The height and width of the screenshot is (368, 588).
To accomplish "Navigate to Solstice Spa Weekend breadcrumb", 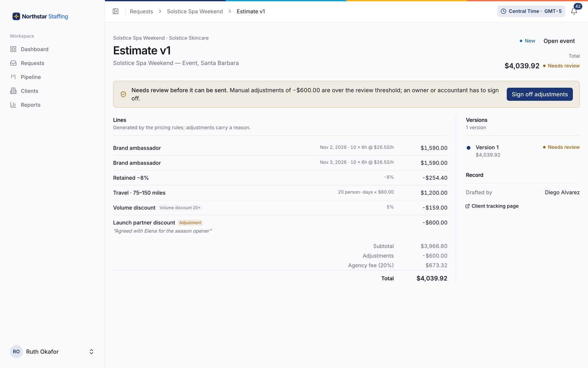I will click(195, 11).
